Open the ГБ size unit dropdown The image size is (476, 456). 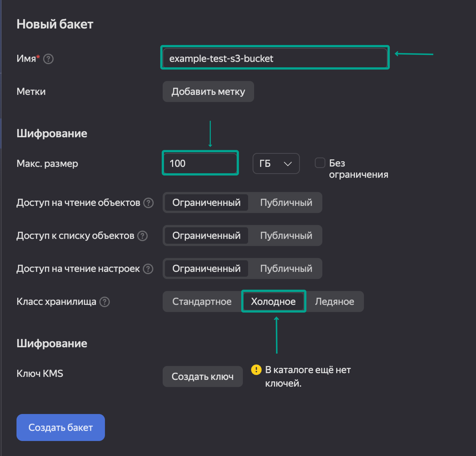point(276,163)
